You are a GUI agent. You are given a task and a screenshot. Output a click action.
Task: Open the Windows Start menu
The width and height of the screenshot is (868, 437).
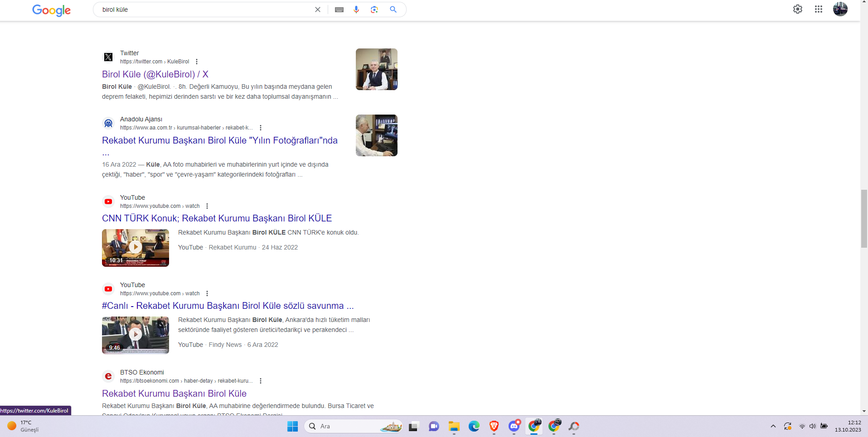[x=293, y=426]
